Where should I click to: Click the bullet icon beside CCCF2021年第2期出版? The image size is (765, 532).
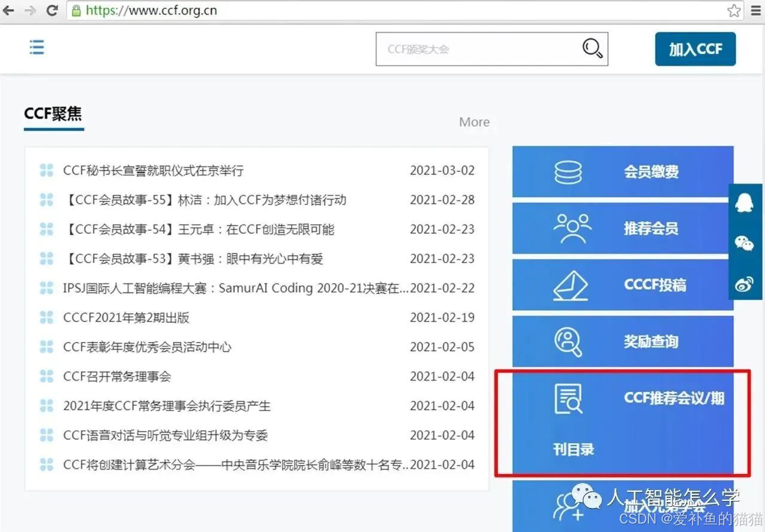pyautogui.click(x=47, y=317)
